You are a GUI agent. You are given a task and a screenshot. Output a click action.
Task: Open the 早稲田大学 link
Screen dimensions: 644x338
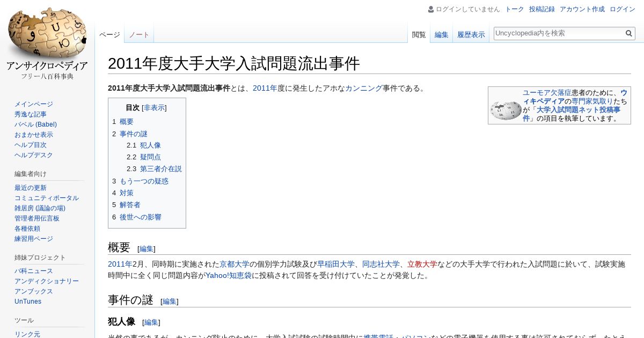click(x=336, y=264)
